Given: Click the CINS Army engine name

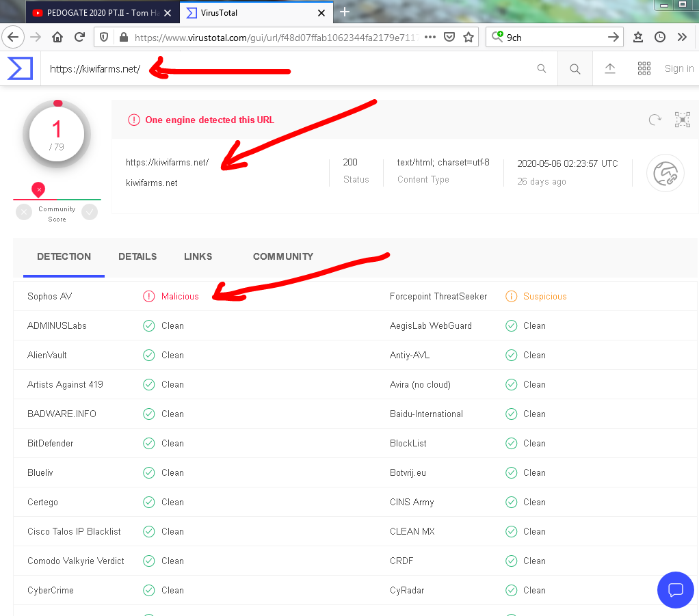Looking at the screenshot, I should click(412, 503).
